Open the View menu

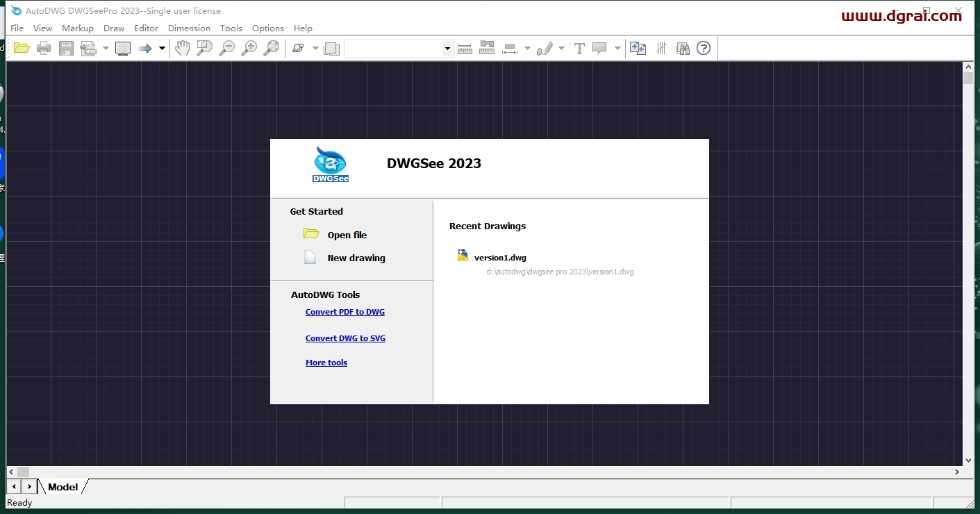[42, 28]
